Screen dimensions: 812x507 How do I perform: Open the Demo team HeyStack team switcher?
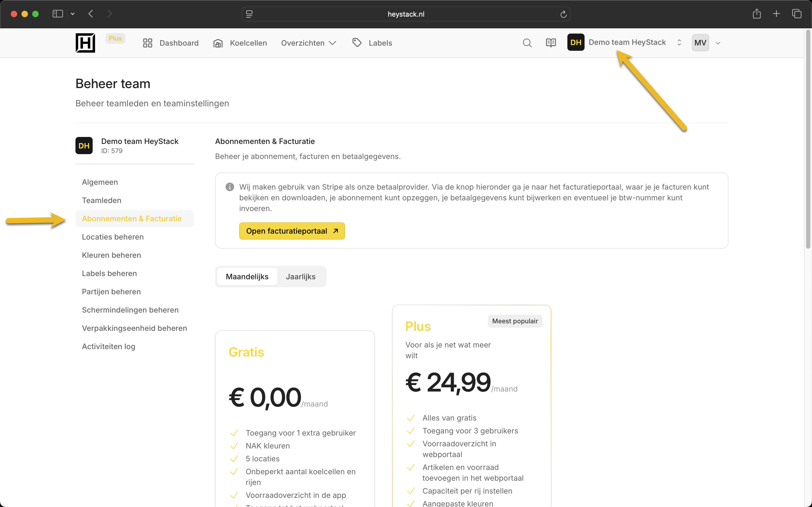click(x=625, y=42)
